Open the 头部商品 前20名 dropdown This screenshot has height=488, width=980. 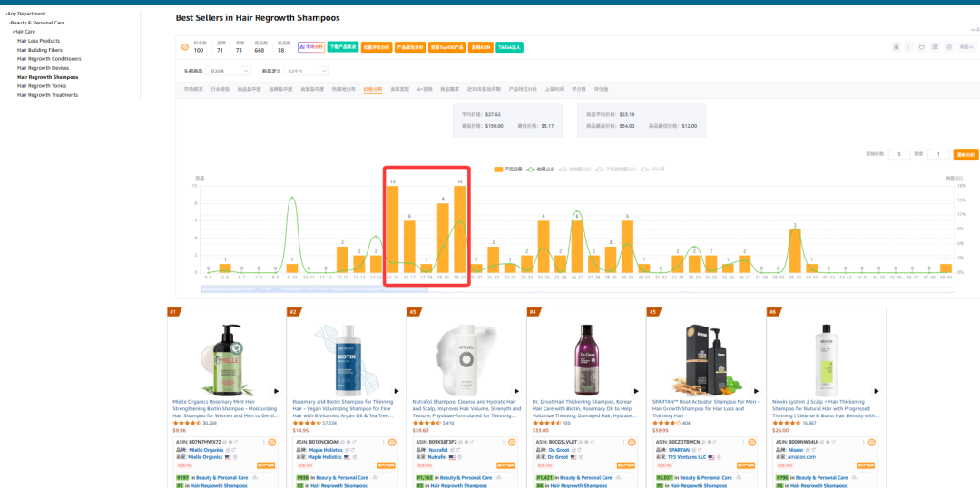click(x=228, y=72)
